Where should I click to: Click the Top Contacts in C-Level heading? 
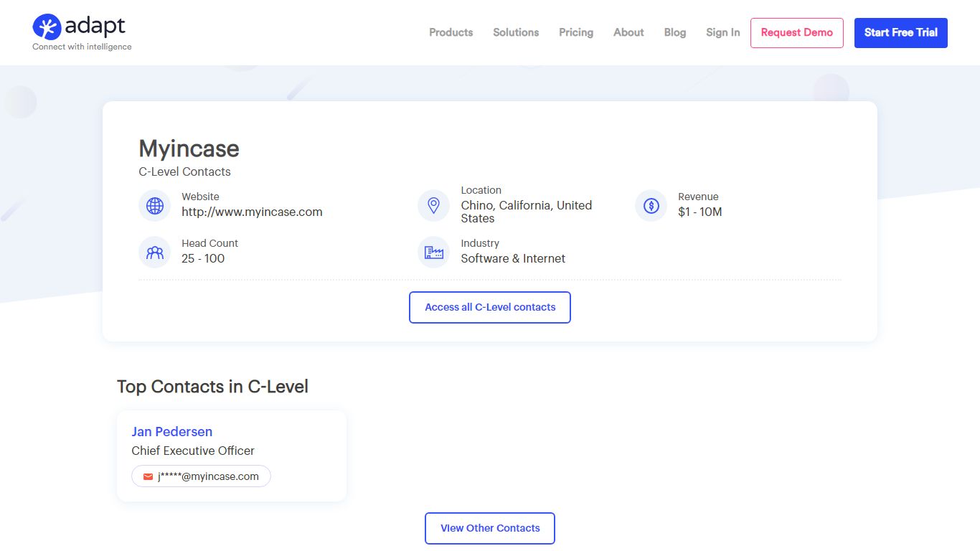[x=212, y=386]
